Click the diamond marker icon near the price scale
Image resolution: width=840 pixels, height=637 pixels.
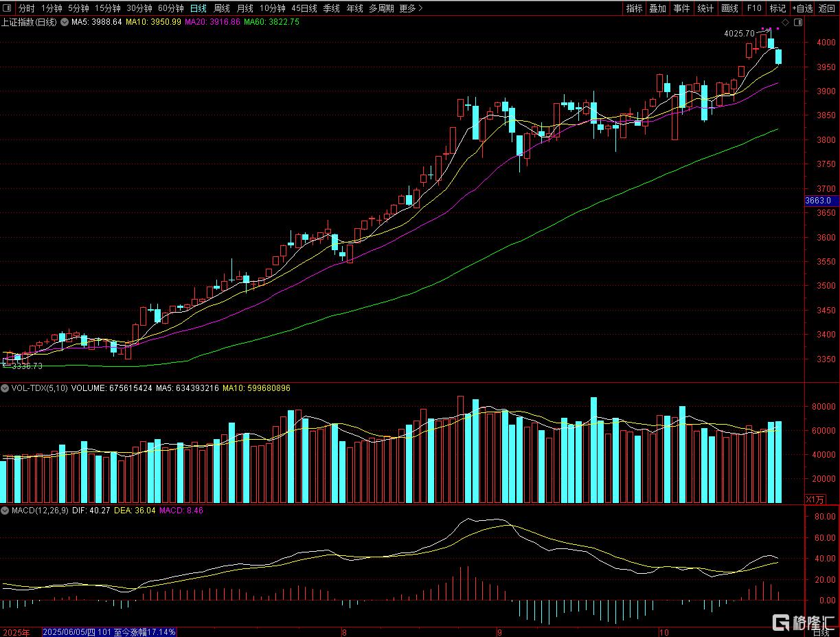pyautogui.click(x=786, y=23)
